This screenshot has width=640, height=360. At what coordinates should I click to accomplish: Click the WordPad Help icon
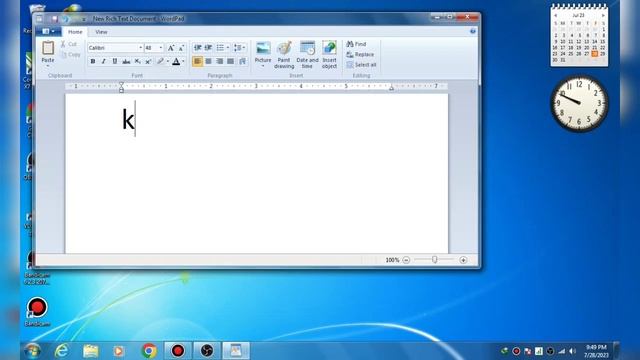click(473, 31)
